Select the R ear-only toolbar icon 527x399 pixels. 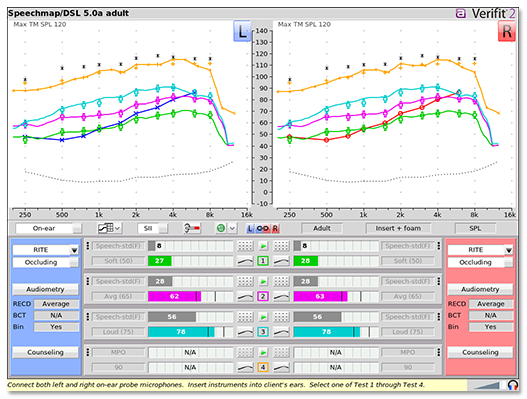[x=275, y=229]
